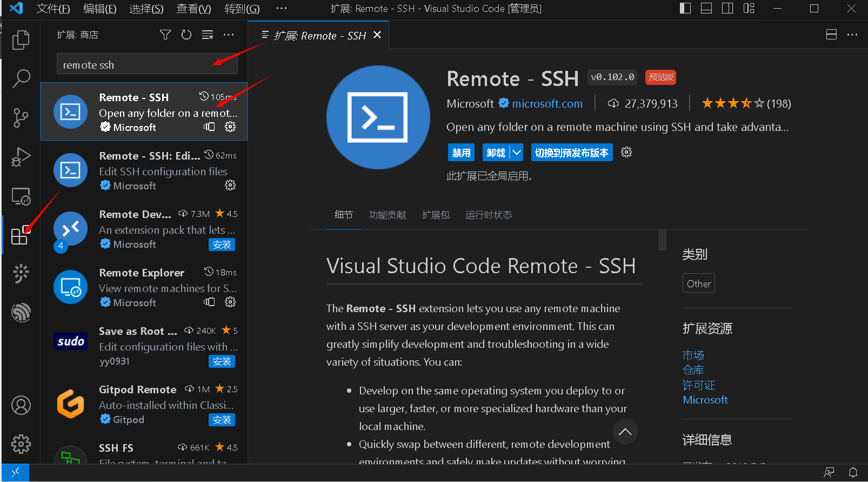
Task: Click sync icon on Remote Explorer item
Action: tap(209, 302)
